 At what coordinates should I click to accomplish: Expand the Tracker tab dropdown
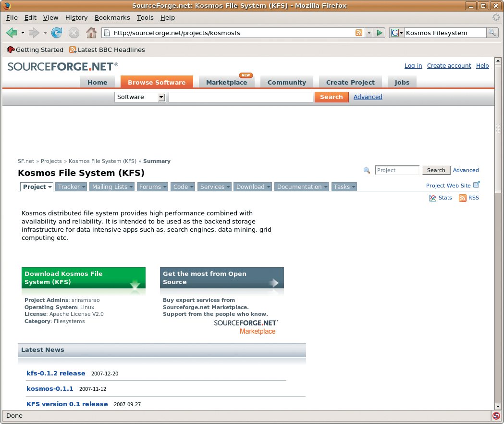(x=84, y=187)
